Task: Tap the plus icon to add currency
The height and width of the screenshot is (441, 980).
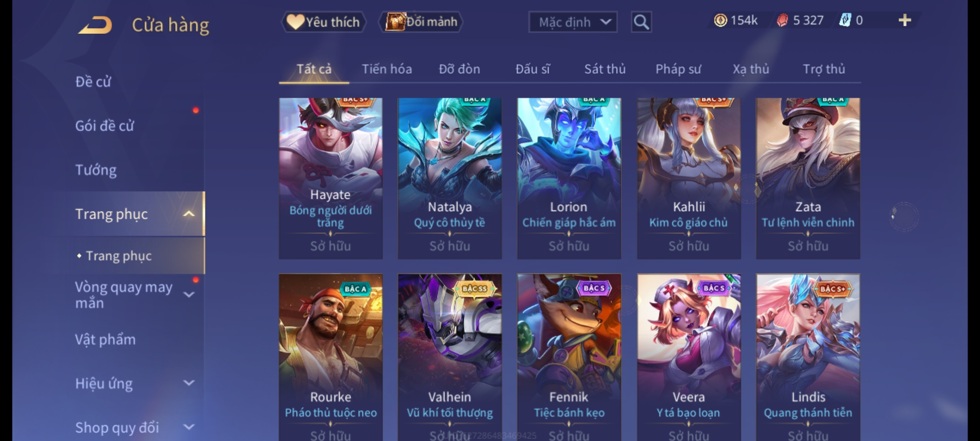Action: [905, 20]
